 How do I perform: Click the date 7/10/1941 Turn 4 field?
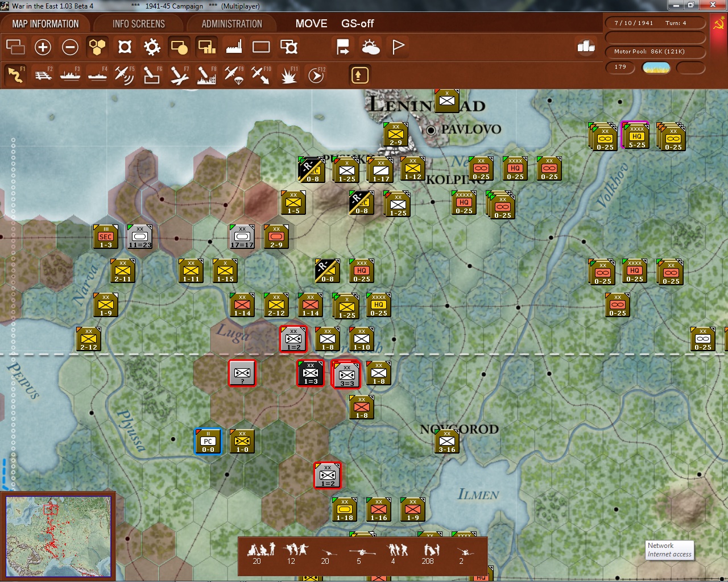[655, 23]
